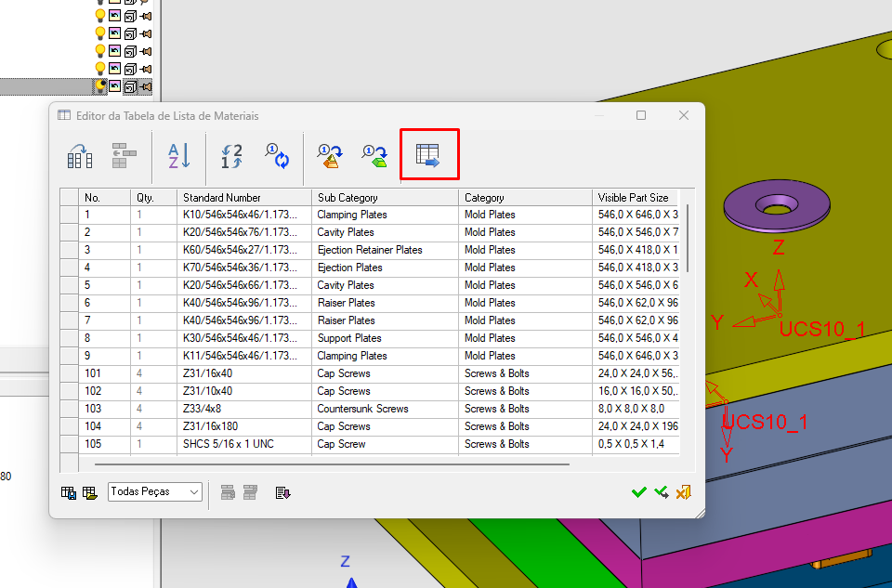Click the Sub Category column header
This screenshot has width=892, height=588.
click(x=348, y=198)
